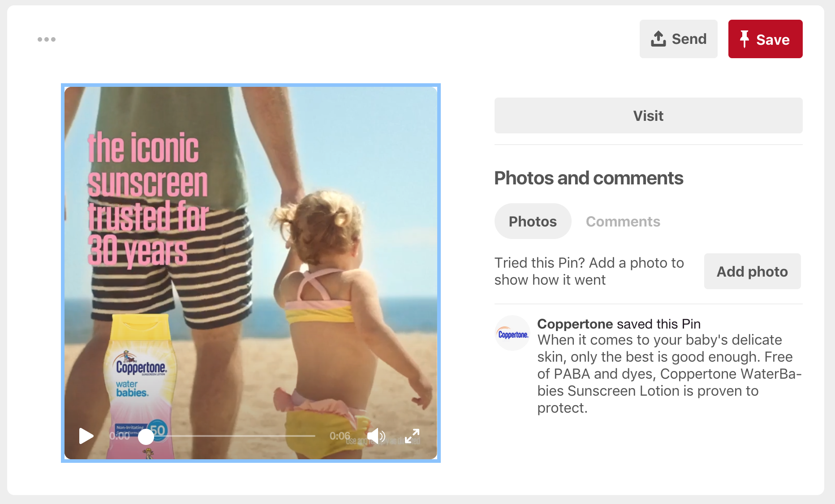
Task: Open the three-dot more options menu
Action: click(47, 39)
